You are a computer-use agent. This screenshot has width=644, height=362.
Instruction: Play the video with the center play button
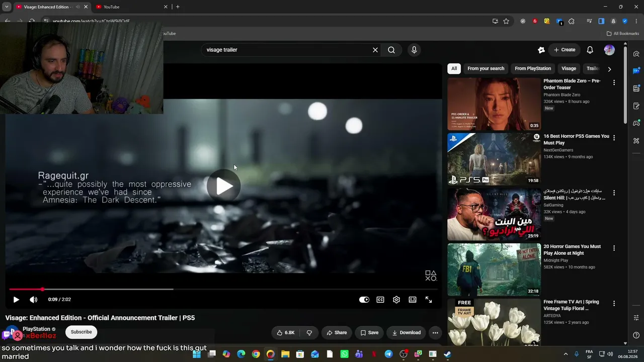coord(224,186)
